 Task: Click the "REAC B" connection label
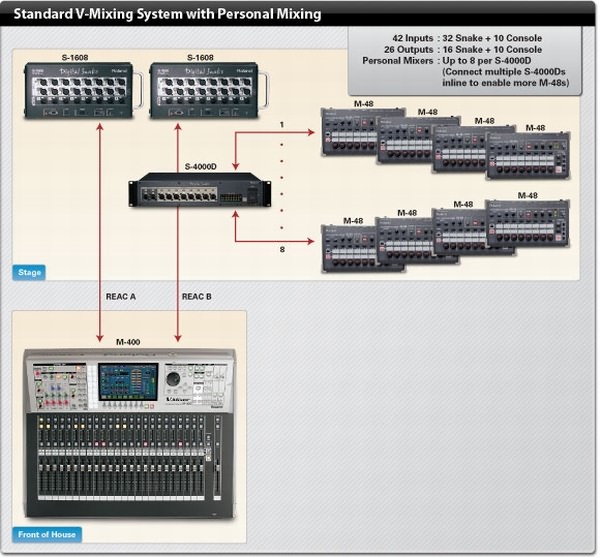point(196,297)
